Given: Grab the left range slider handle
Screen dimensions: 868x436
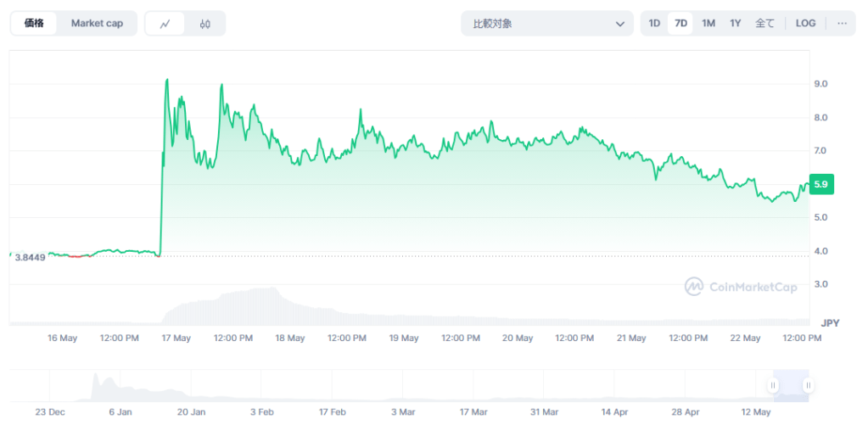Looking at the screenshot, I should 773,385.
